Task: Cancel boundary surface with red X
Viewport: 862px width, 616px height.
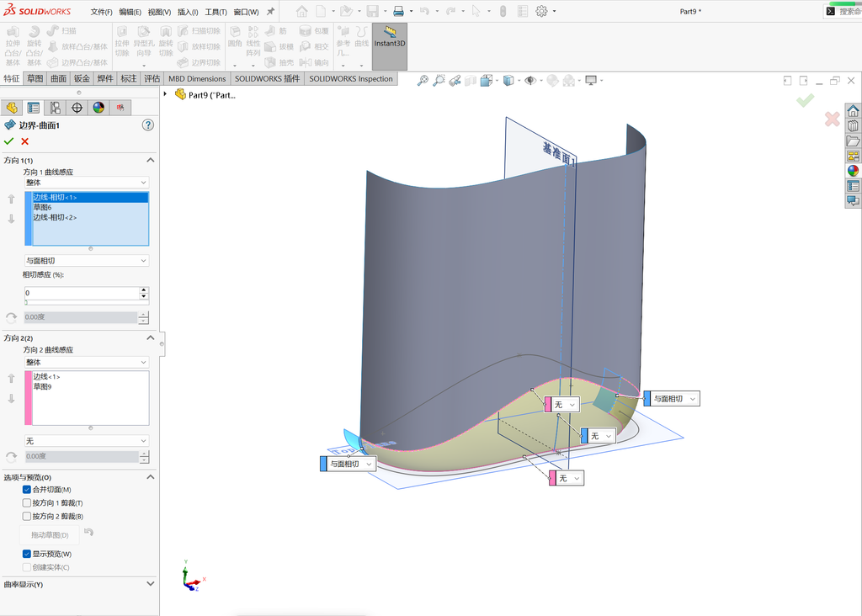Action: click(x=24, y=141)
